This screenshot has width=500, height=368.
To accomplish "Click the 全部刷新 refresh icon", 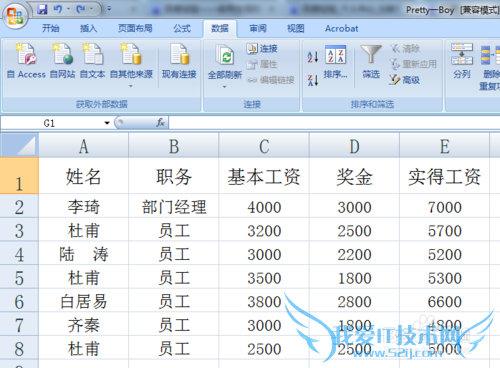I will point(225,55).
